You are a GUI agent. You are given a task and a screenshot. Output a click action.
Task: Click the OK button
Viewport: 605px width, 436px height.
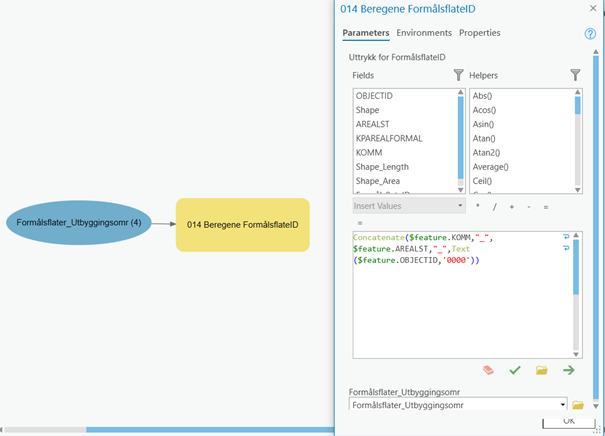point(568,422)
